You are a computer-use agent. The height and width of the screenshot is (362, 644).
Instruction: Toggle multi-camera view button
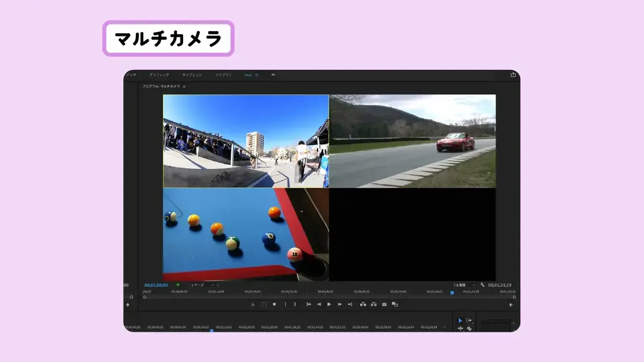395,304
